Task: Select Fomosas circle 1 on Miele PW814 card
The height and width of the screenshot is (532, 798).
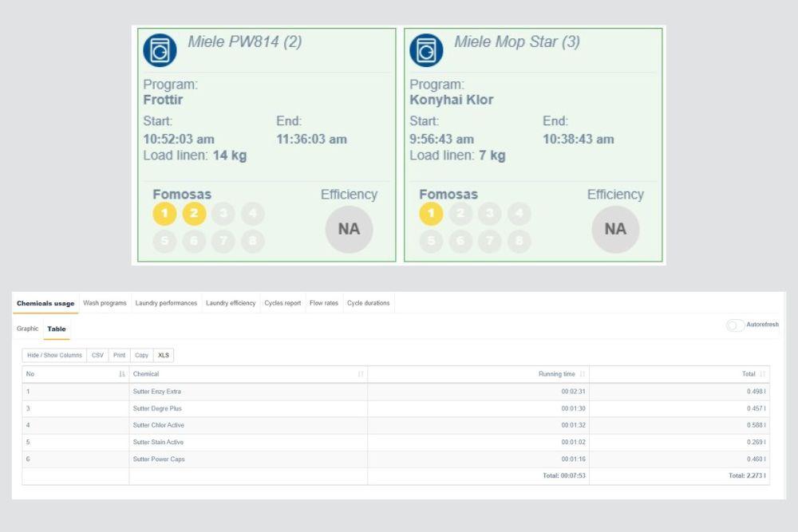Action: [164, 214]
